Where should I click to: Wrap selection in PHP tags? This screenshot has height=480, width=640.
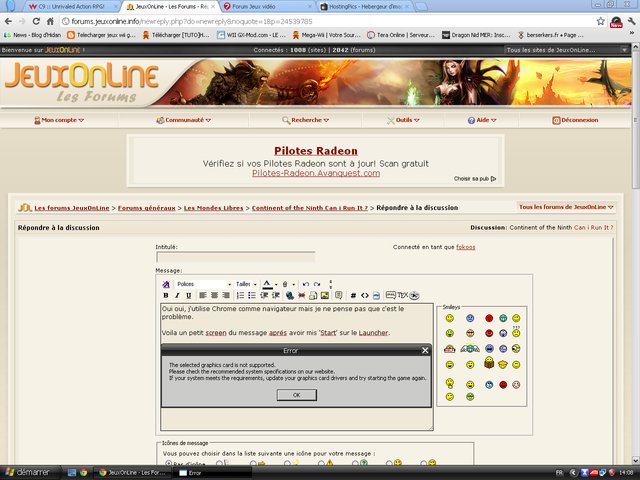[x=376, y=295]
